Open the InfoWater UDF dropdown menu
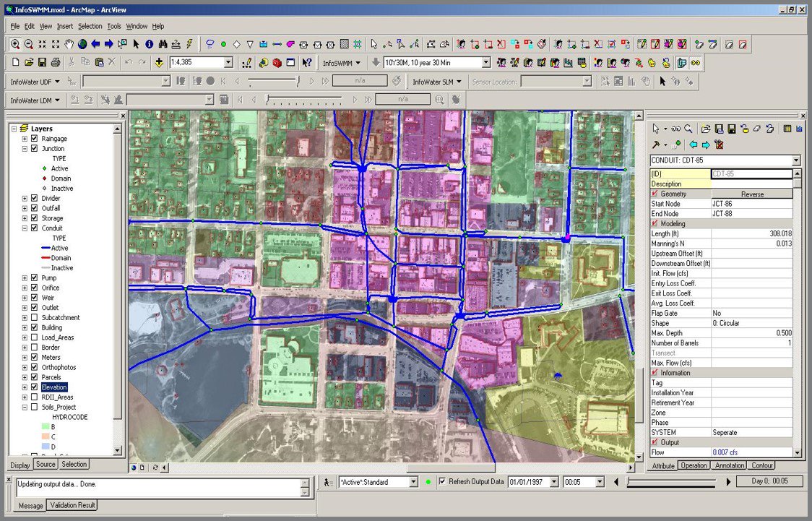The height and width of the screenshot is (521, 812). pyautogui.click(x=34, y=82)
